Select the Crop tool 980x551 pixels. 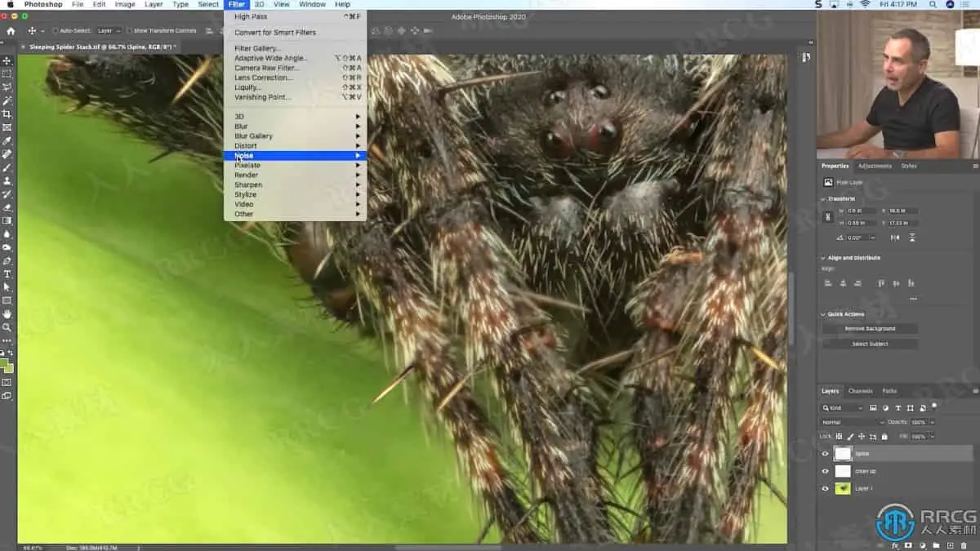(7, 114)
